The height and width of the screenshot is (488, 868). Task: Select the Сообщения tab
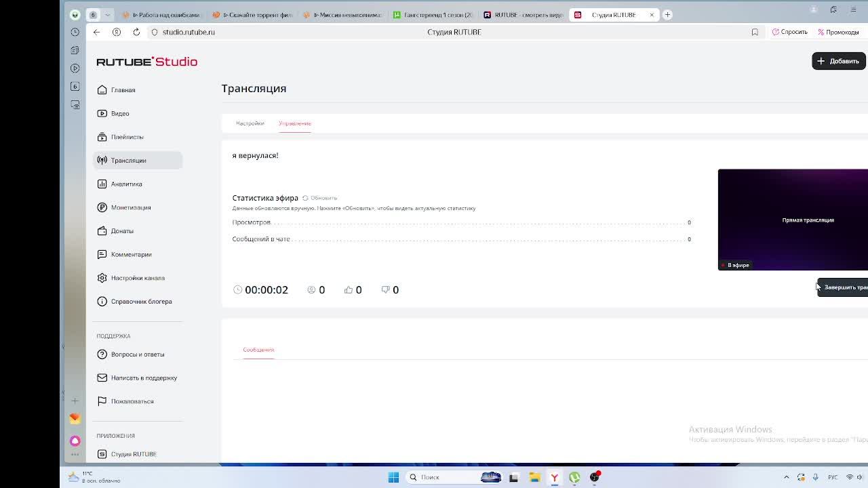click(x=258, y=350)
